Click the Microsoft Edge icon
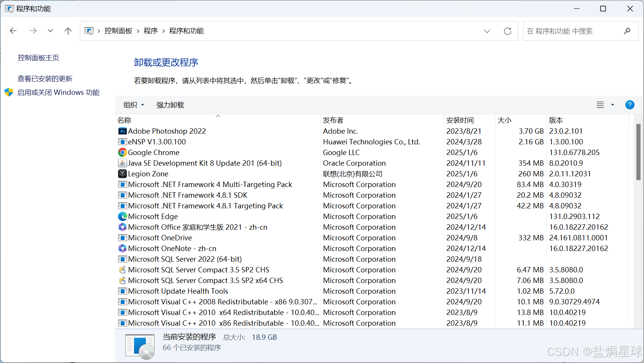 click(x=122, y=217)
